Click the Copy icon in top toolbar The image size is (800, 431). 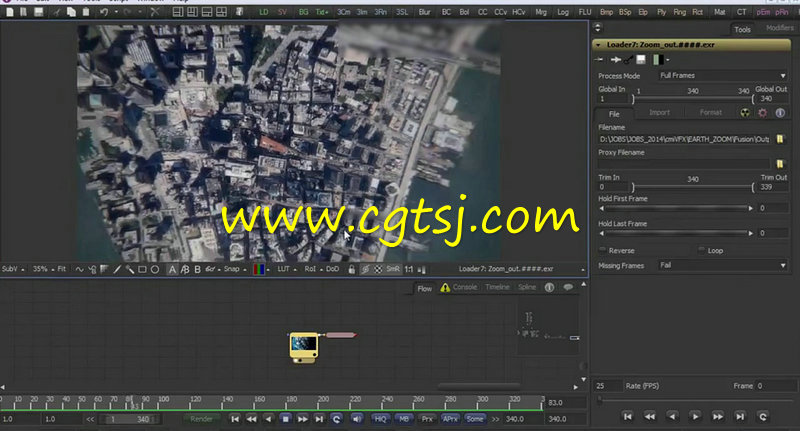click(x=71, y=12)
